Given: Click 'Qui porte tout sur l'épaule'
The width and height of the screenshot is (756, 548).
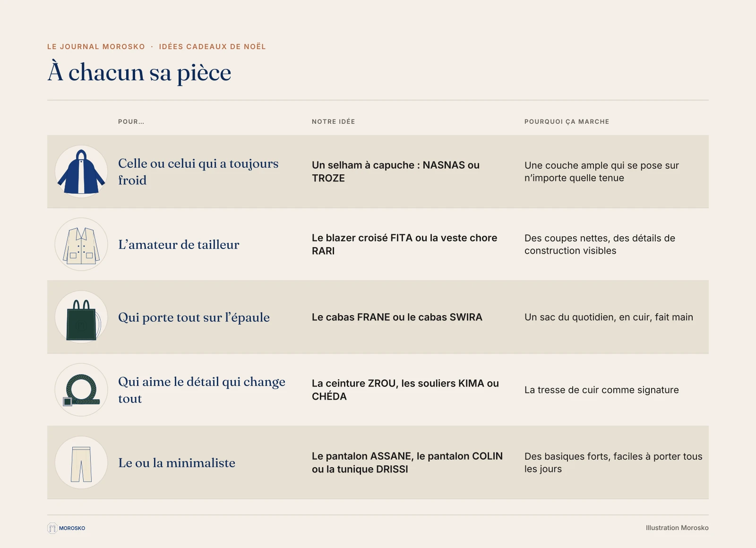Looking at the screenshot, I should (x=194, y=317).
